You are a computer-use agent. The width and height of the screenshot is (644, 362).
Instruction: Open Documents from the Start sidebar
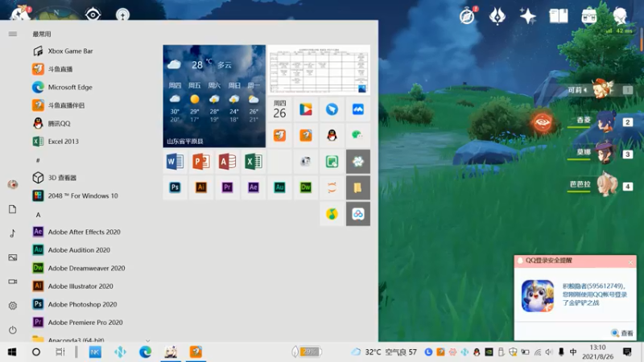13,209
